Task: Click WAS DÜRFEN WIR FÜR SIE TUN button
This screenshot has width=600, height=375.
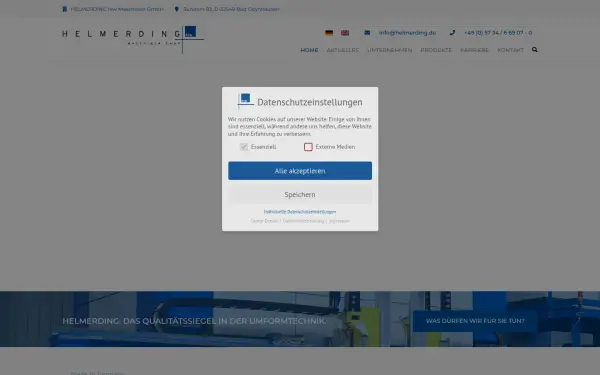Action: pyautogui.click(x=475, y=321)
